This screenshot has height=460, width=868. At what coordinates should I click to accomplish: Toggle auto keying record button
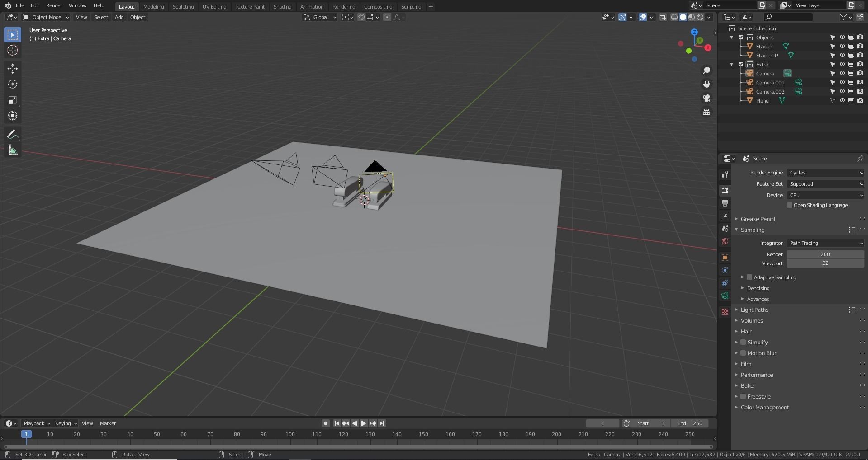click(x=325, y=423)
